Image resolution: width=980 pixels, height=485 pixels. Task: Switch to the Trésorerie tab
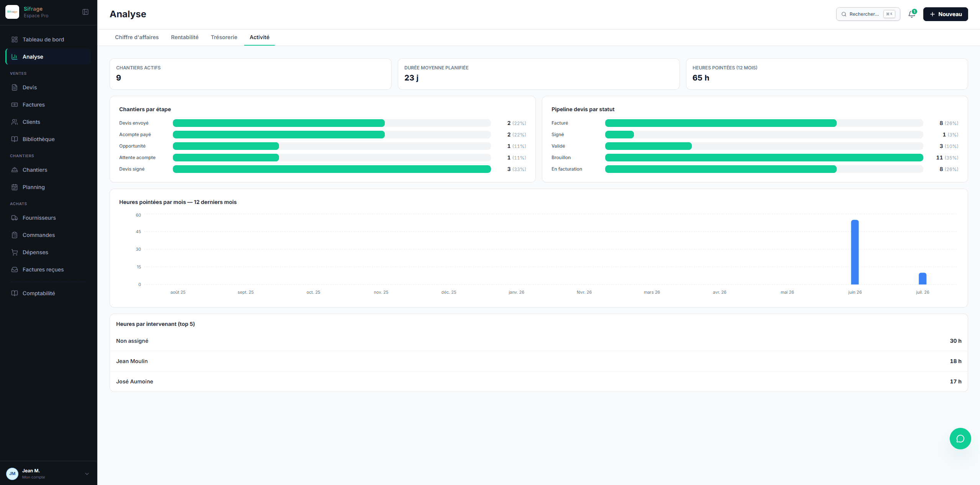click(x=224, y=37)
